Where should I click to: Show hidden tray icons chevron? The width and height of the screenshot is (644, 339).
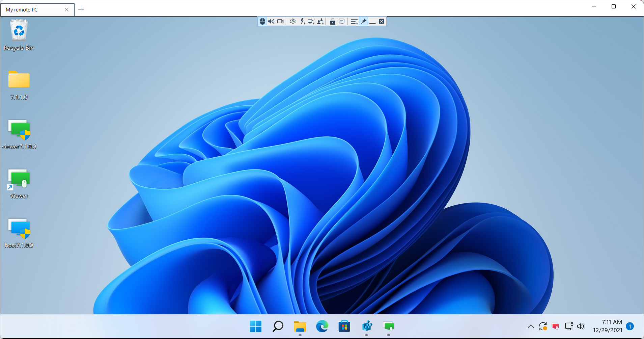pos(531,326)
